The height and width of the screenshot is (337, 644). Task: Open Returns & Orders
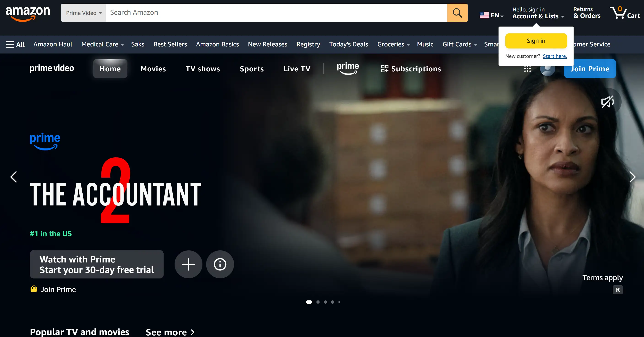(x=587, y=13)
